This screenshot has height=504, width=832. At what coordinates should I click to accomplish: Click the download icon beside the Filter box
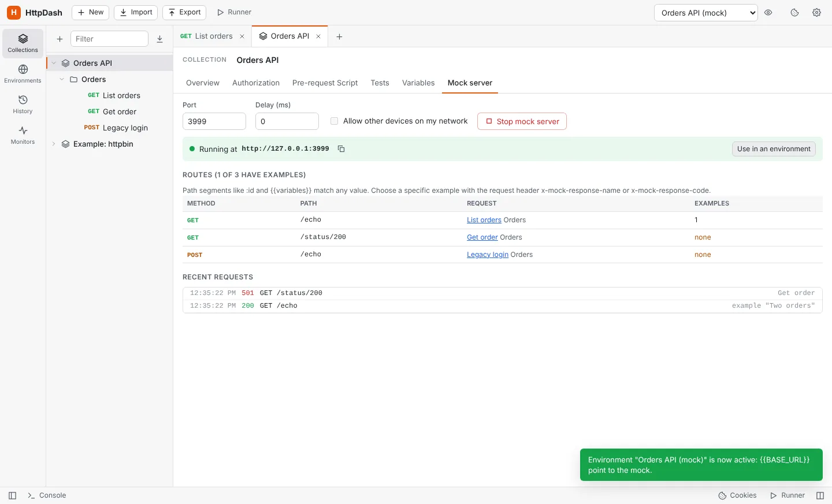(x=160, y=39)
